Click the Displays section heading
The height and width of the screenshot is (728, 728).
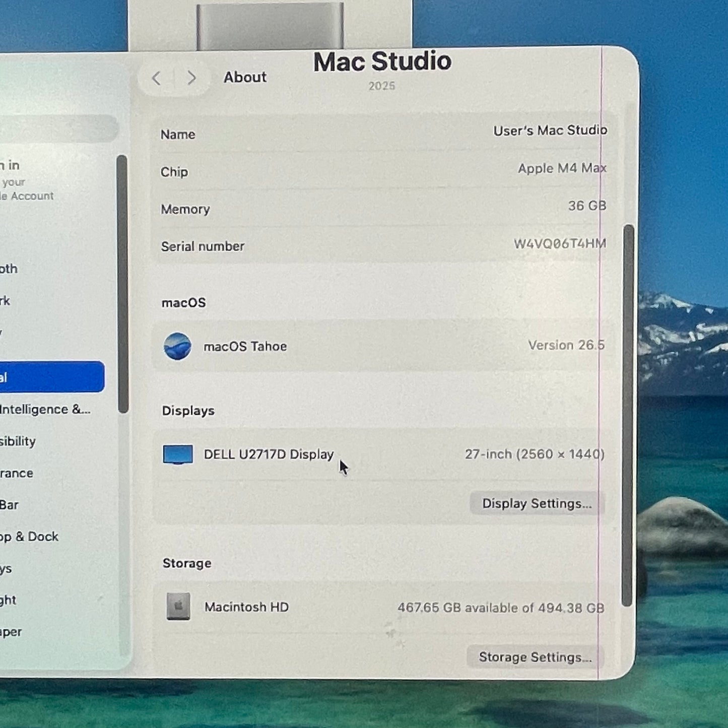click(188, 411)
